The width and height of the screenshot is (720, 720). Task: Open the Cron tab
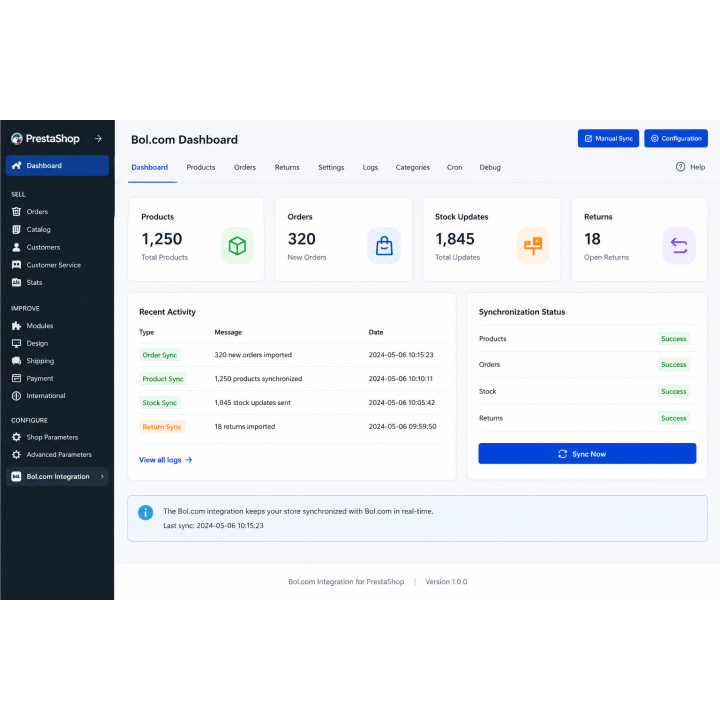coord(454,168)
